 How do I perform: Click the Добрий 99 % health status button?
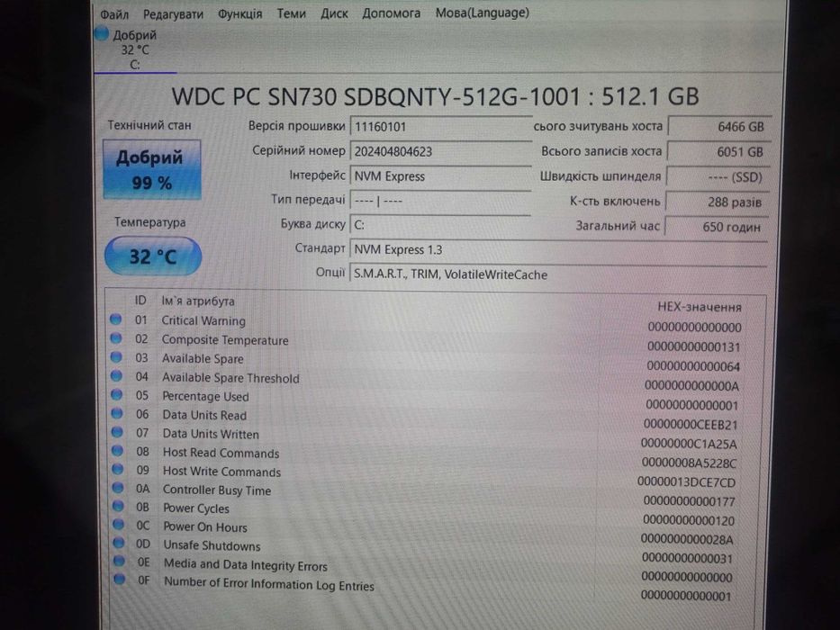152,170
